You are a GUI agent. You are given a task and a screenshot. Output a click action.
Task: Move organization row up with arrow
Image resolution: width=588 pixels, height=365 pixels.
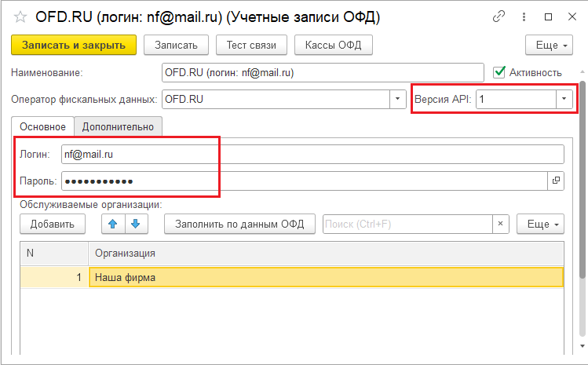point(114,224)
